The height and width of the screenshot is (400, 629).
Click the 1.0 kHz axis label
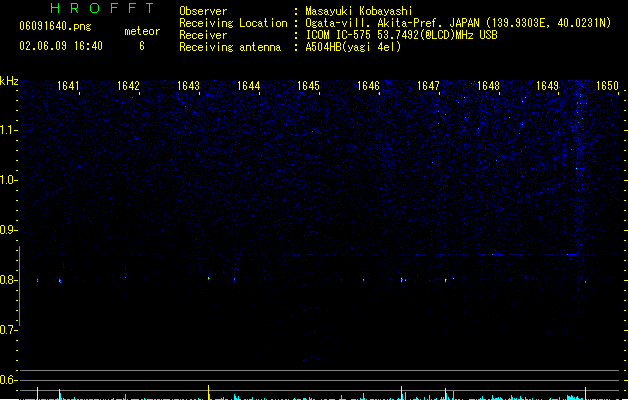8,180
